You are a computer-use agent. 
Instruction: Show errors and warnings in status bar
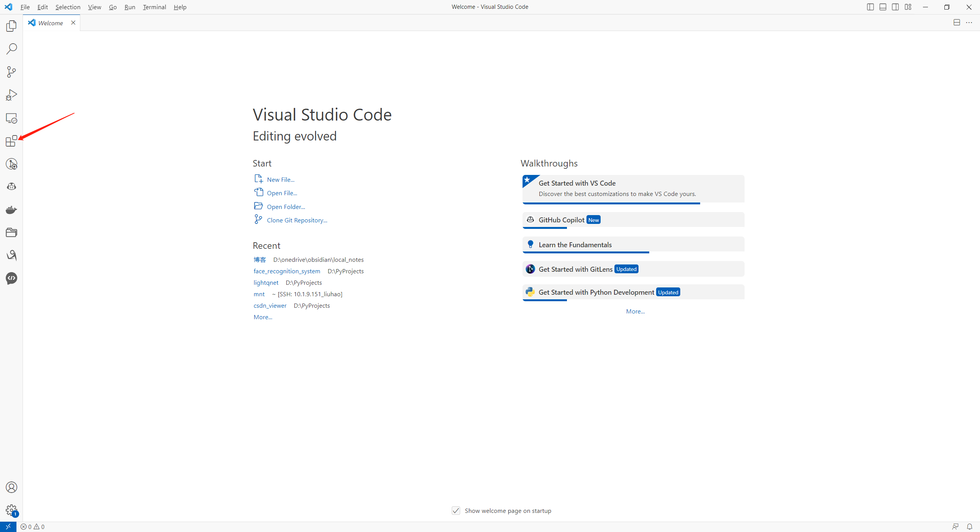click(33, 527)
